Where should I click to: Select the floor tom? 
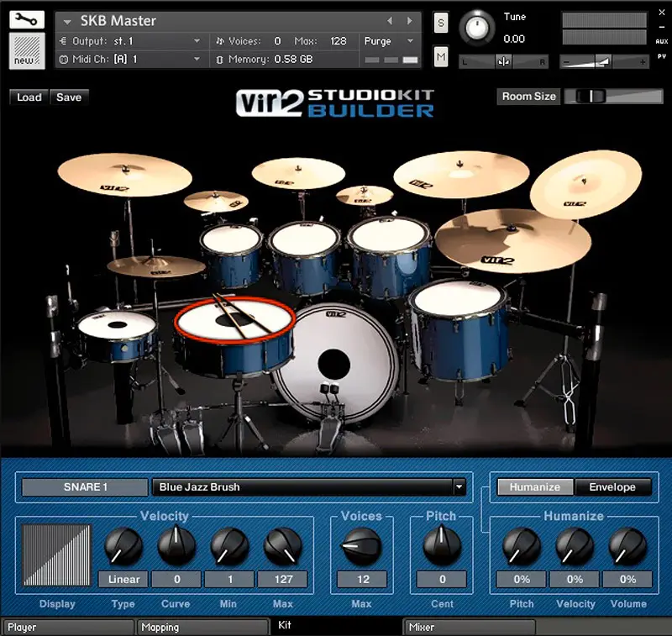[x=459, y=330]
